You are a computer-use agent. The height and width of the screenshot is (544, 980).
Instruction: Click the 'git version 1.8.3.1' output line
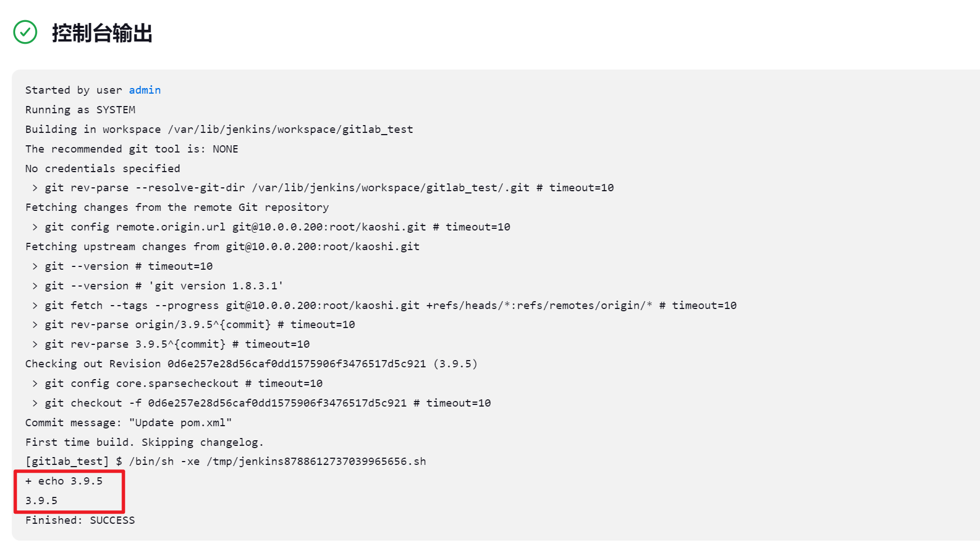click(x=157, y=285)
